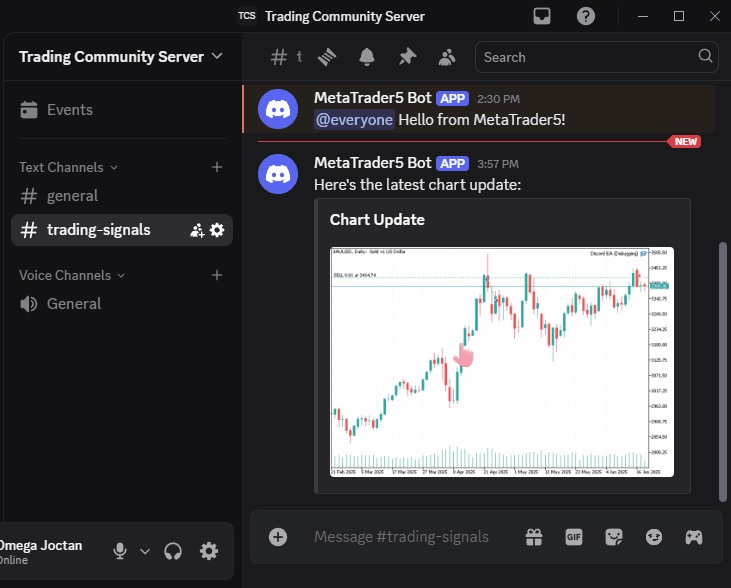The image size is (731, 588).
Task: Open the Inbox icon in title bar
Action: tap(542, 16)
